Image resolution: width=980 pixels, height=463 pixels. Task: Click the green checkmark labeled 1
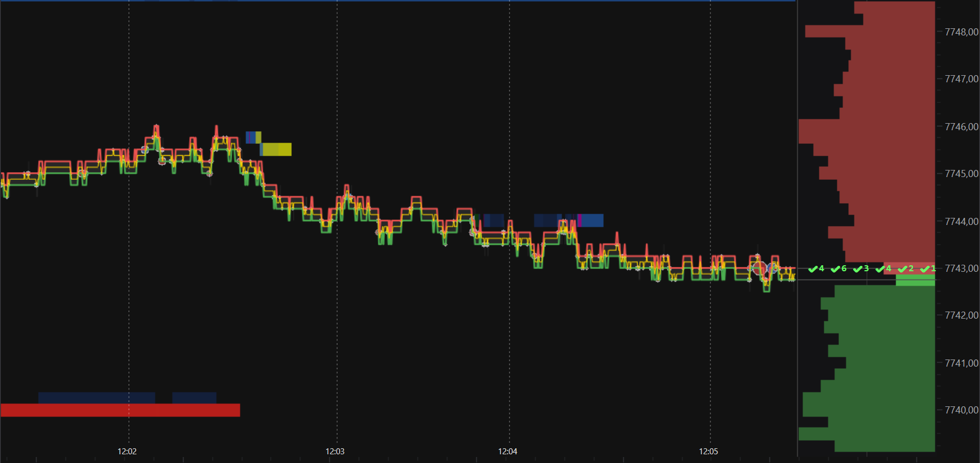click(x=928, y=269)
